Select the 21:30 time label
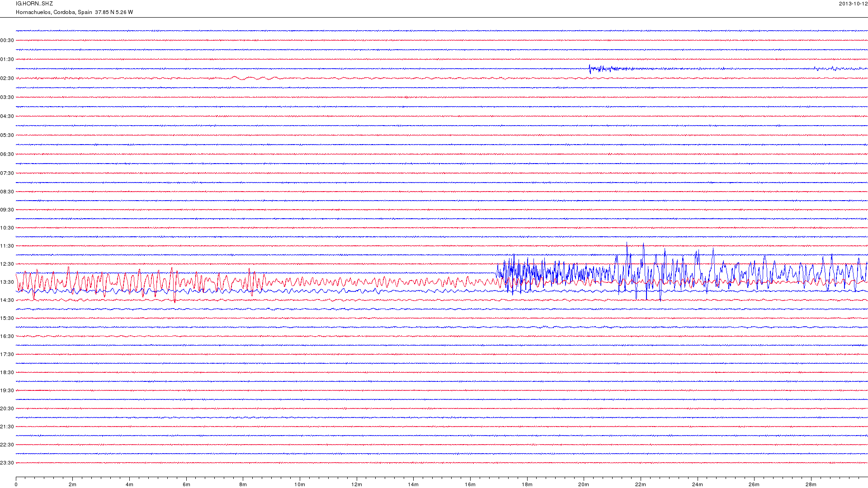The image size is (868, 488). [7, 427]
